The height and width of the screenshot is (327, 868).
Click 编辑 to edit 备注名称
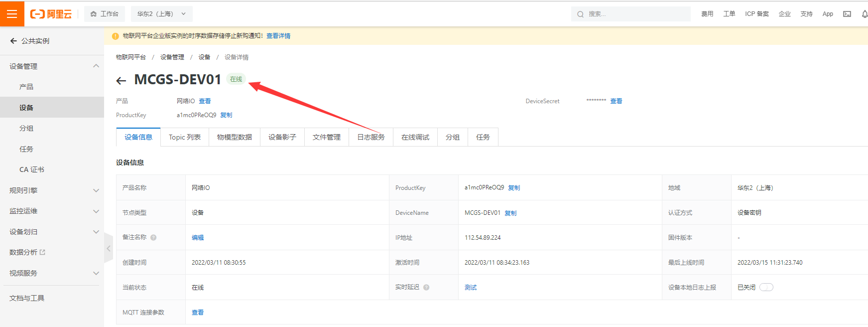click(198, 238)
